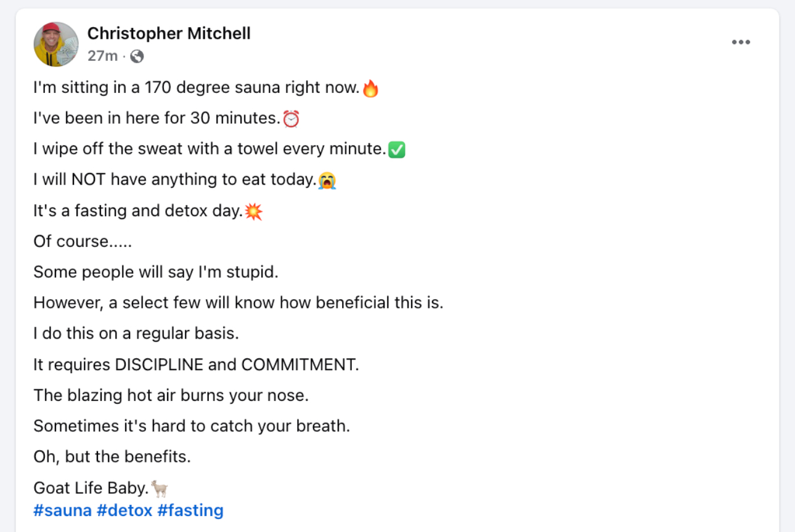Click the goat emoji after Goat Life Baby
This screenshot has height=532, width=795.
point(160,489)
